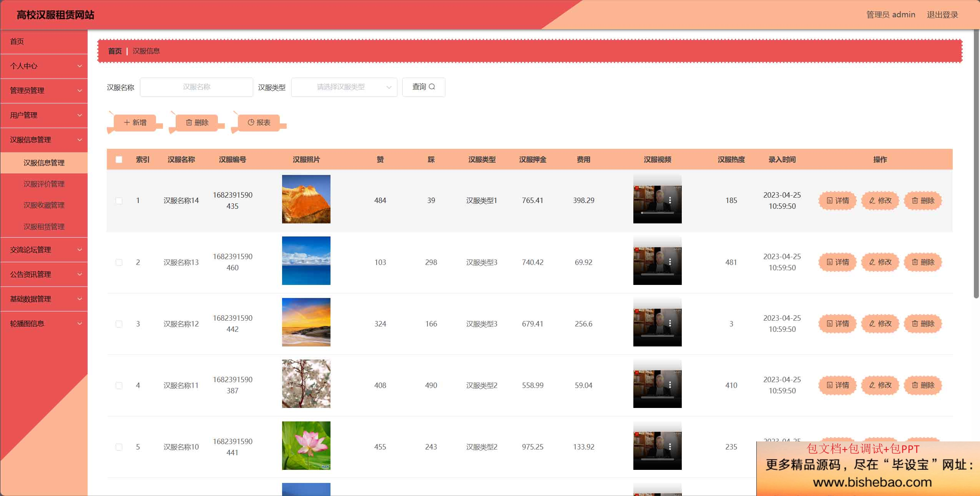Open the blue sea photo of 汉服名称13

pos(306,261)
